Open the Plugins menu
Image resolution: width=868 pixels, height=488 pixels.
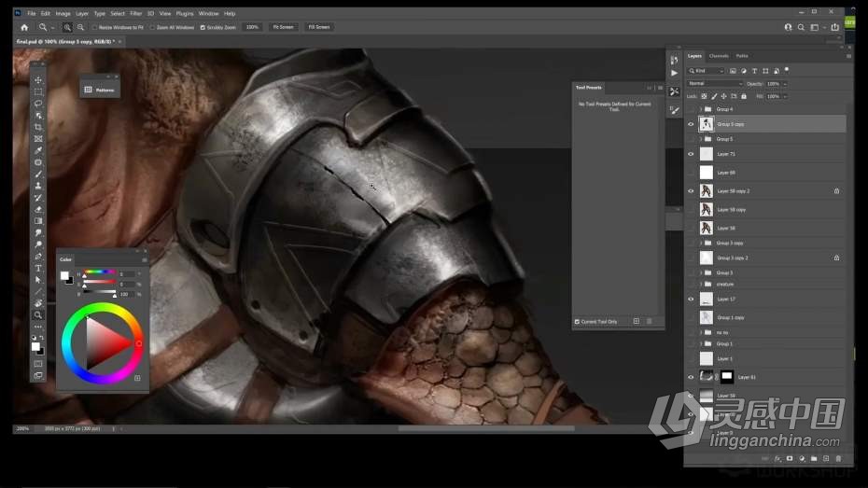pyautogui.click(x=185, y=13)
